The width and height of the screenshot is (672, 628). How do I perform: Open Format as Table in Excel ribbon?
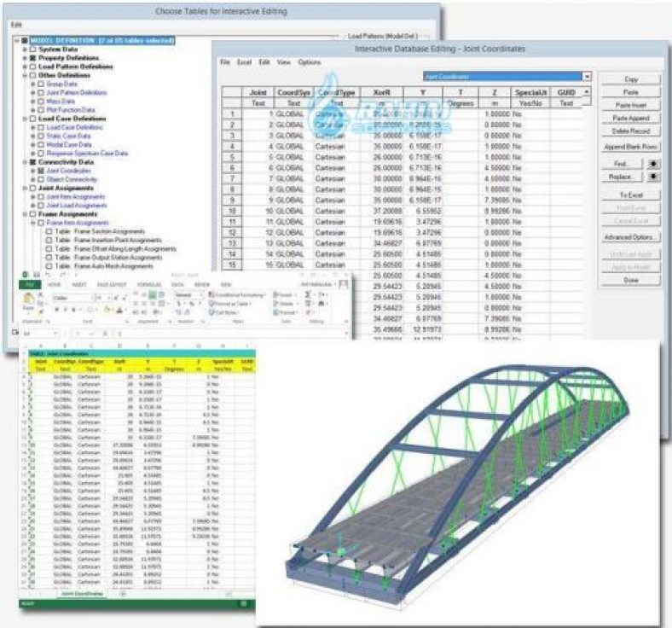[x=230, y=304]
